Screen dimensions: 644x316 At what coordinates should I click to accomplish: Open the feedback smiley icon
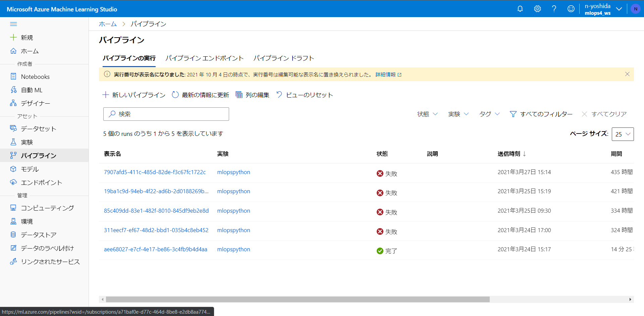[x=571, y=9]
